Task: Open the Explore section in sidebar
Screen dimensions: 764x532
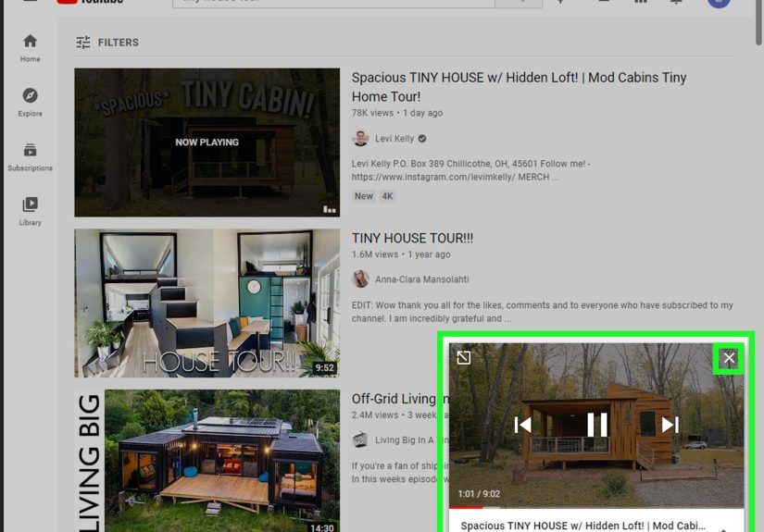Action: point(30,103)
